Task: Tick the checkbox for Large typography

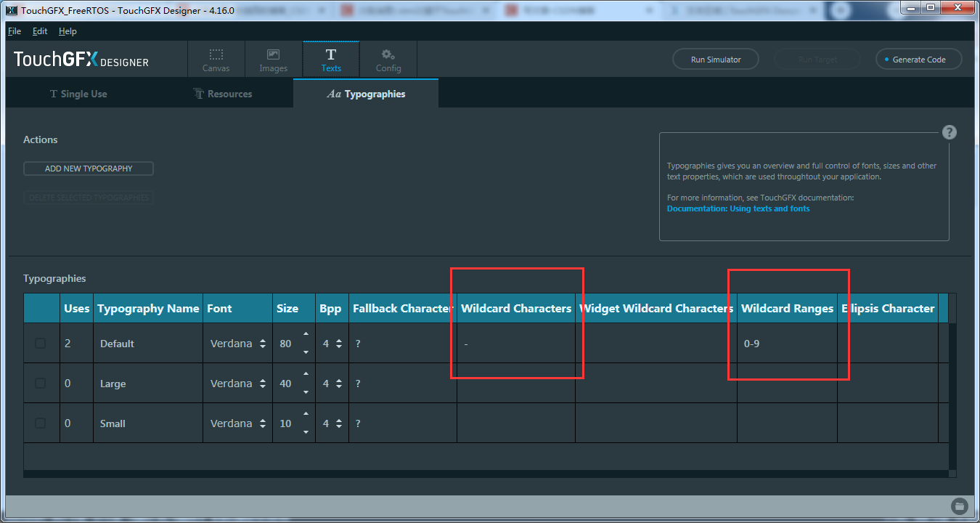Action: click(x=41, y=384)
